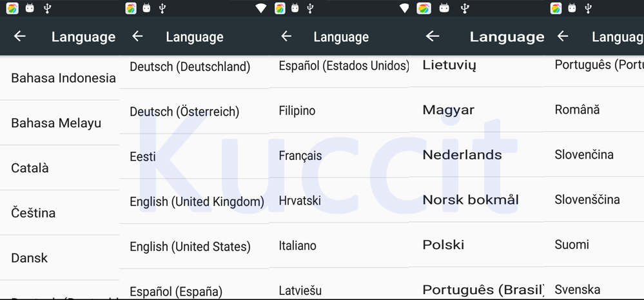This screenshot has height=300, width=644.
Task: Select English (United Kingdom)
Action: (x=197, y=202)
